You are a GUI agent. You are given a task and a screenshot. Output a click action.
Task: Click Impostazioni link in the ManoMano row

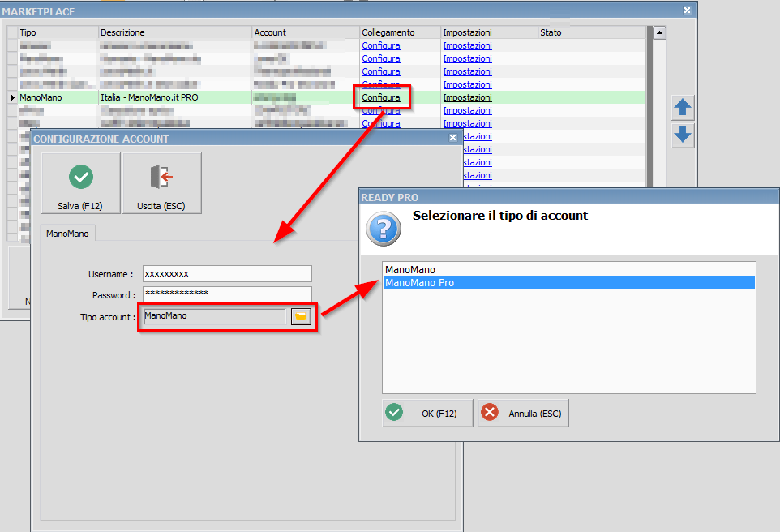point(467,97)
